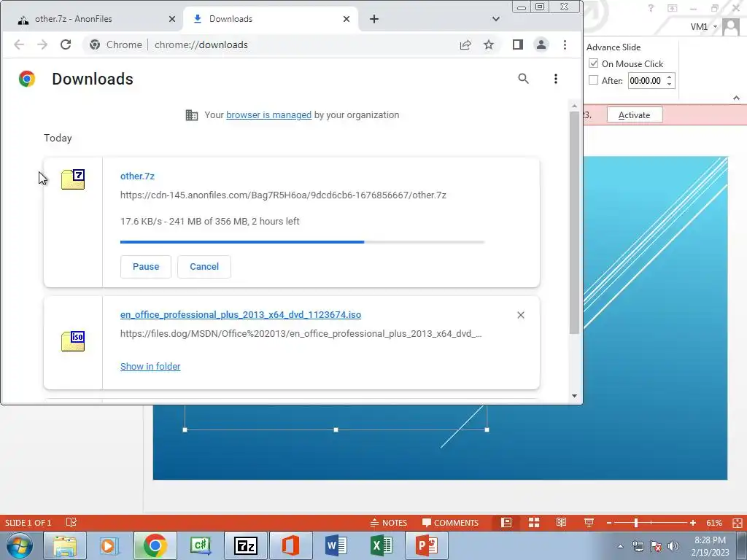The width and height of the screenshot is (747, 560).
Task: Open Windows Explorer from taskbar
Action: click(65, 545)
